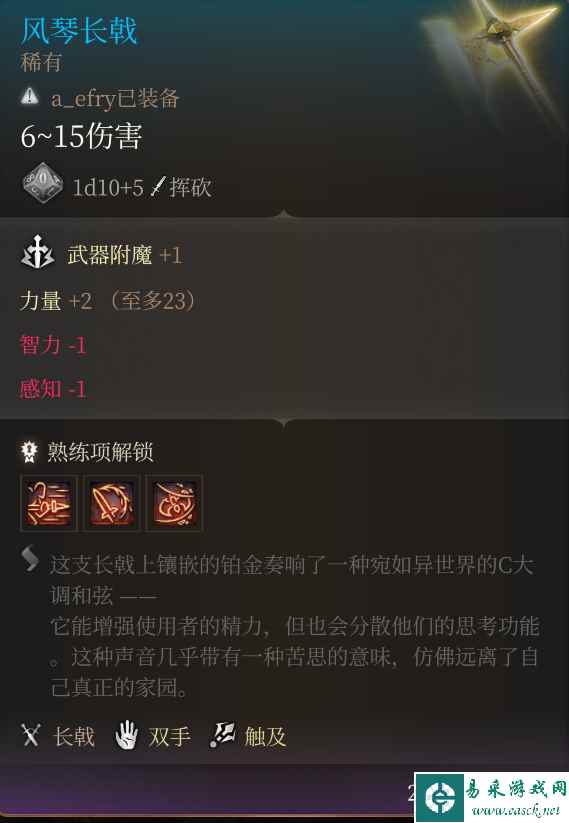Click the 易采游戏网 watermark logo

tap(492, 797)
